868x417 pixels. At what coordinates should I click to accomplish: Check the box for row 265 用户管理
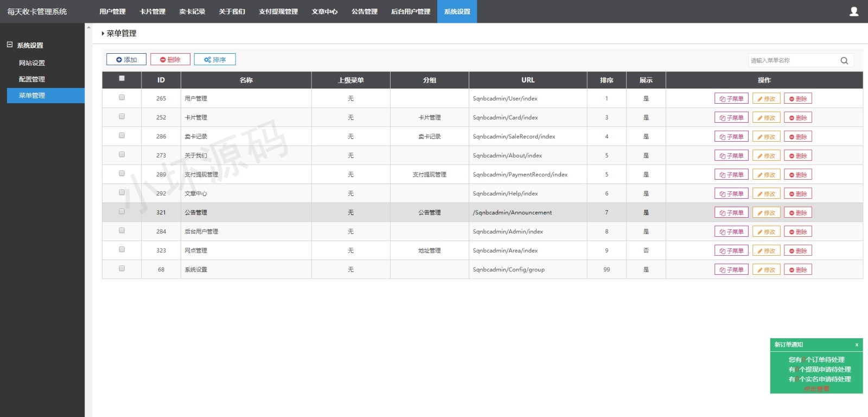pyautogui.click(x=122, y=98)
